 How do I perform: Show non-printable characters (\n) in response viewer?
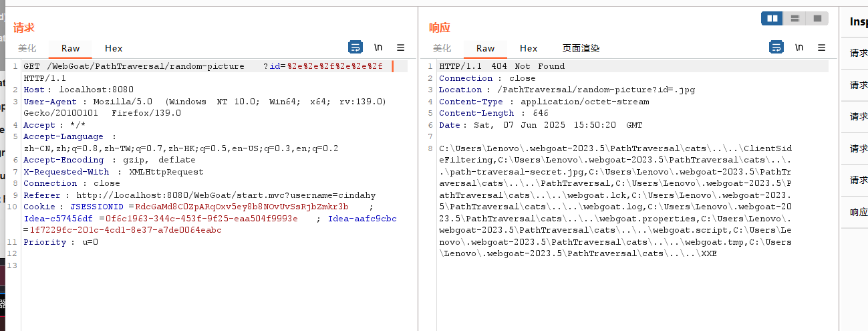coord(799,47)
